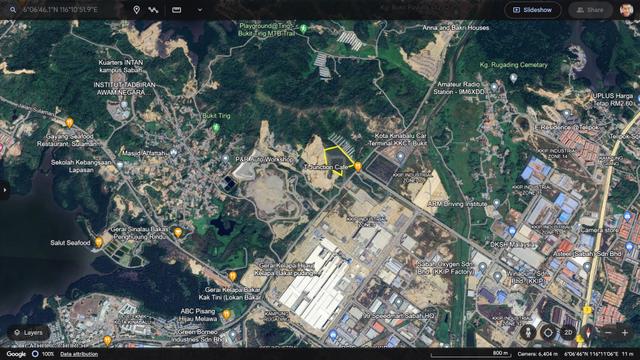Screen dimensions: 640x360
Task: Click the Playground@Ting green marker
Action: click(x=303, y=29)
